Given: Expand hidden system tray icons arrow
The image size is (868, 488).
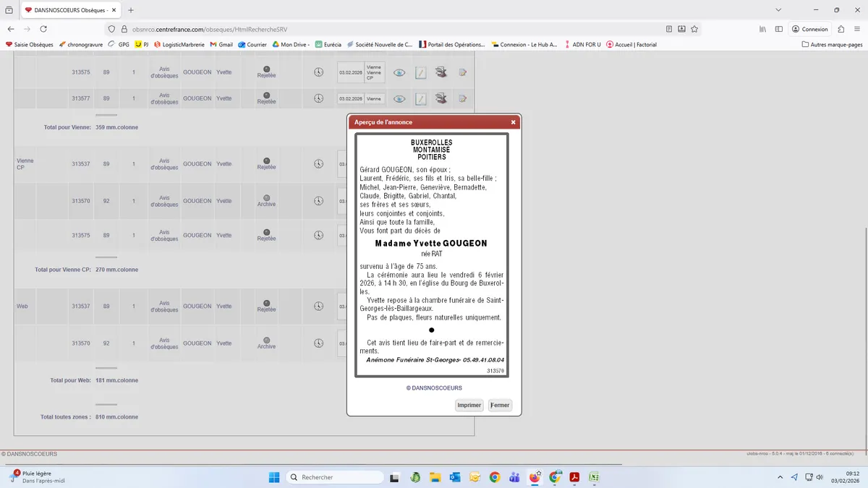Looking at the screenshot, I should coord(780,477).
